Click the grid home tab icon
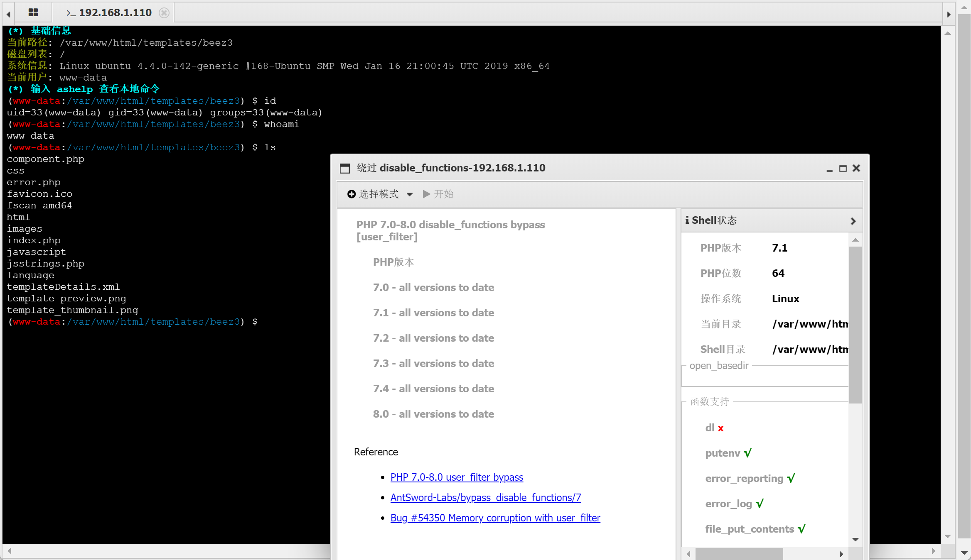 (x=33, y=12)
